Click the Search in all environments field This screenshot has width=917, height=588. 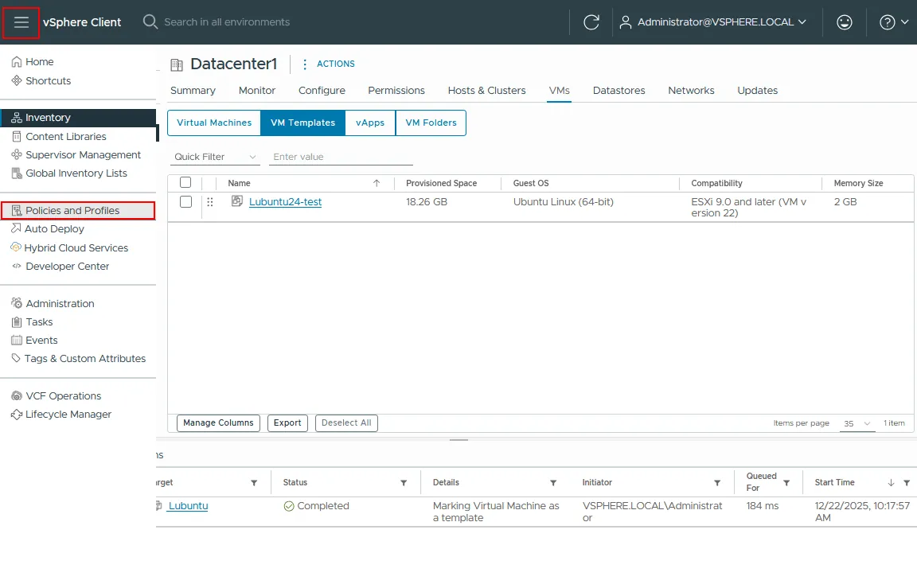coord(227,22)
